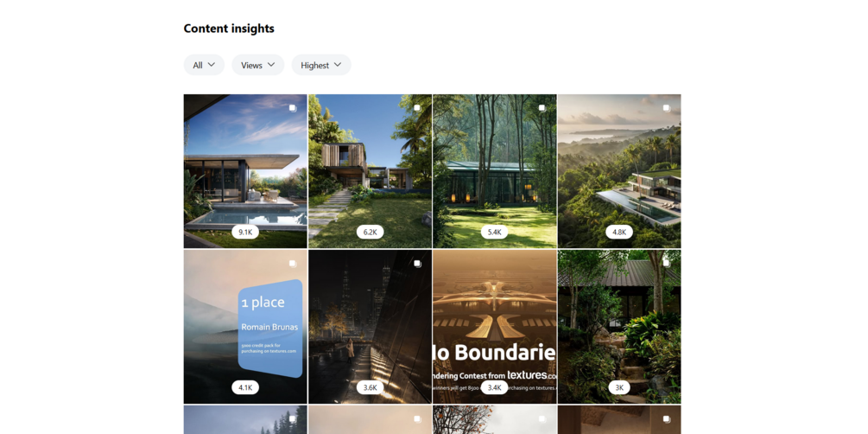Click carousel icon on 9.1K pool house post
Screen dimensions: 868x434
292,108
